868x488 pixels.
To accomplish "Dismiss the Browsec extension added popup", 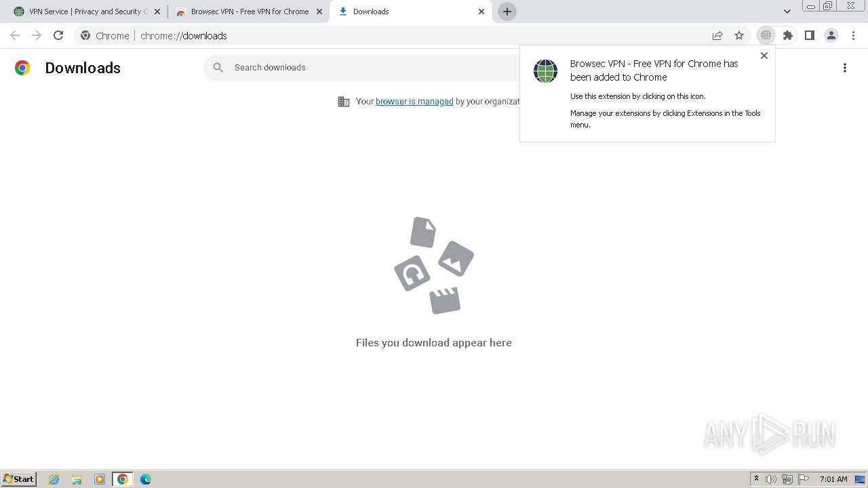I will tap(764, 56).
